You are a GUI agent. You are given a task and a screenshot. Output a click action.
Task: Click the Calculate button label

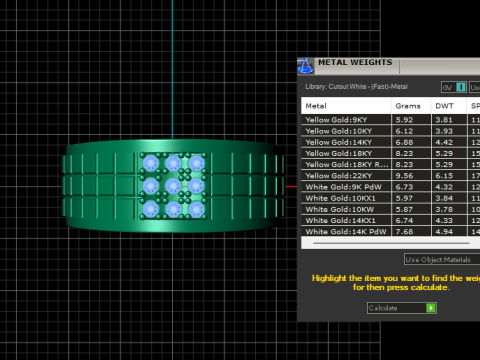[x=383, y=308]
